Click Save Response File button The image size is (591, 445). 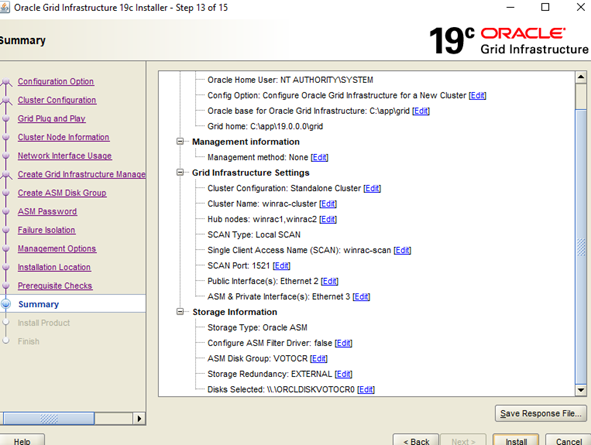tap(541, 413)
